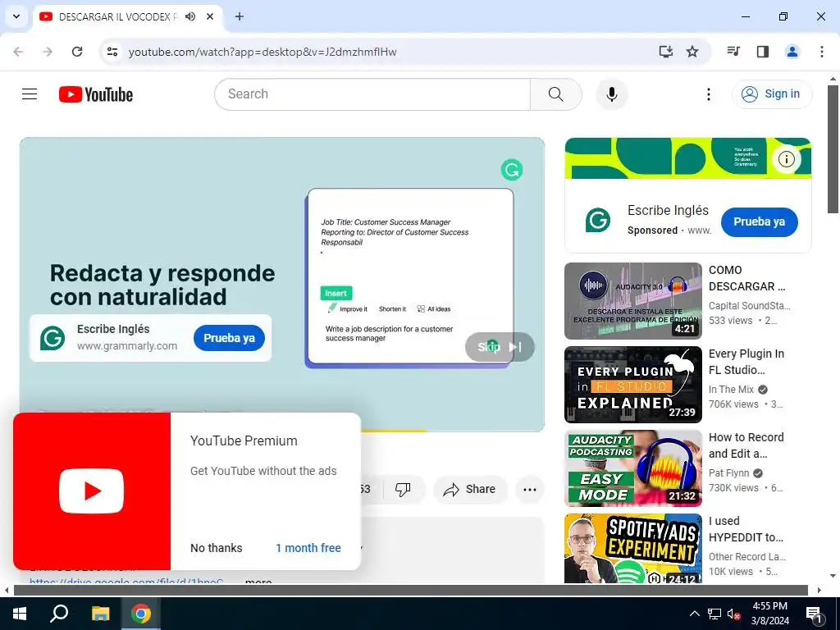
Task: Close the DESCARGAR IL VOCODEX tab
Action: click(210, 16)
